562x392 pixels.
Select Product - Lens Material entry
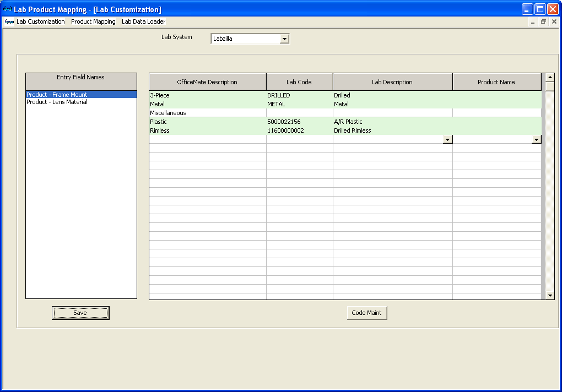(57, 102)
